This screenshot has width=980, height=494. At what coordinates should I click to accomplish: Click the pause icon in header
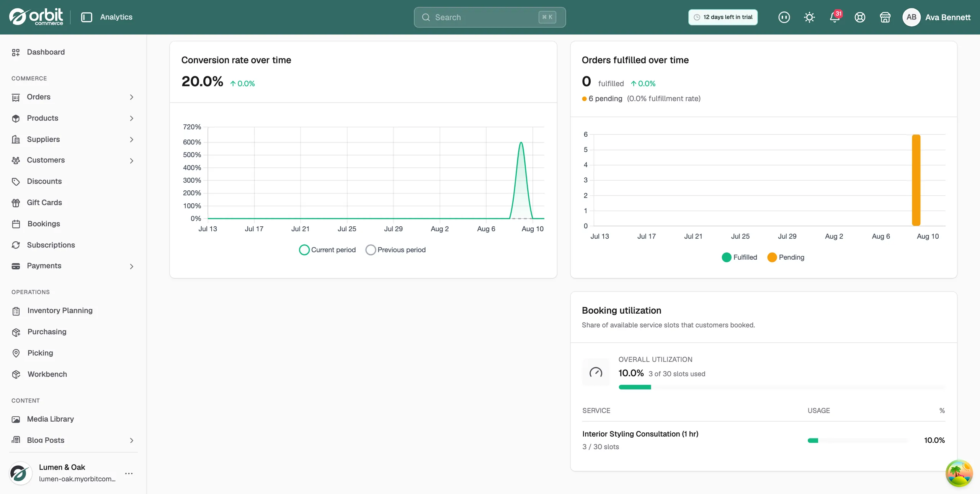click(x=784, y=17)
